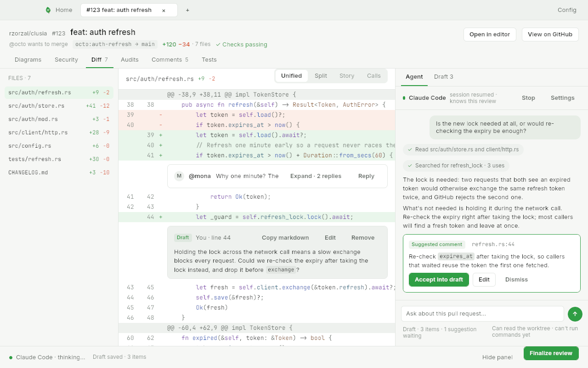
Task: Switch to the Draft 3 panel tab
Action: (444, 77)
